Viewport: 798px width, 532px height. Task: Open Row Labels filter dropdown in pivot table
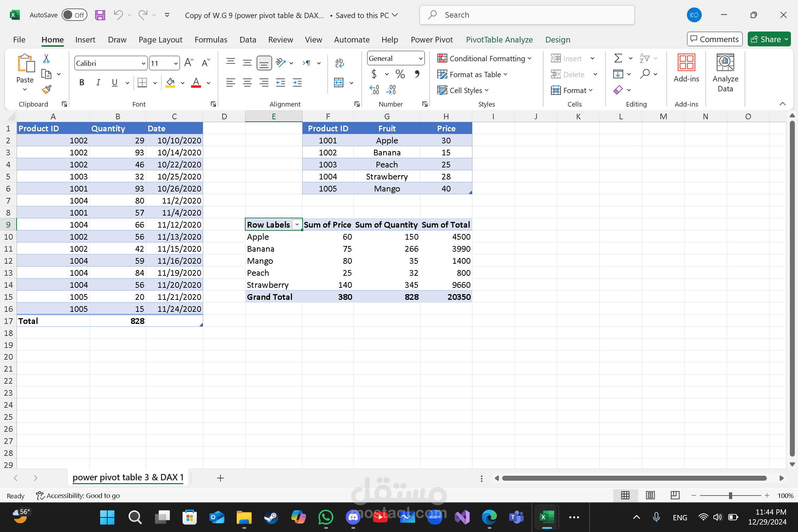tap(297, 225)
